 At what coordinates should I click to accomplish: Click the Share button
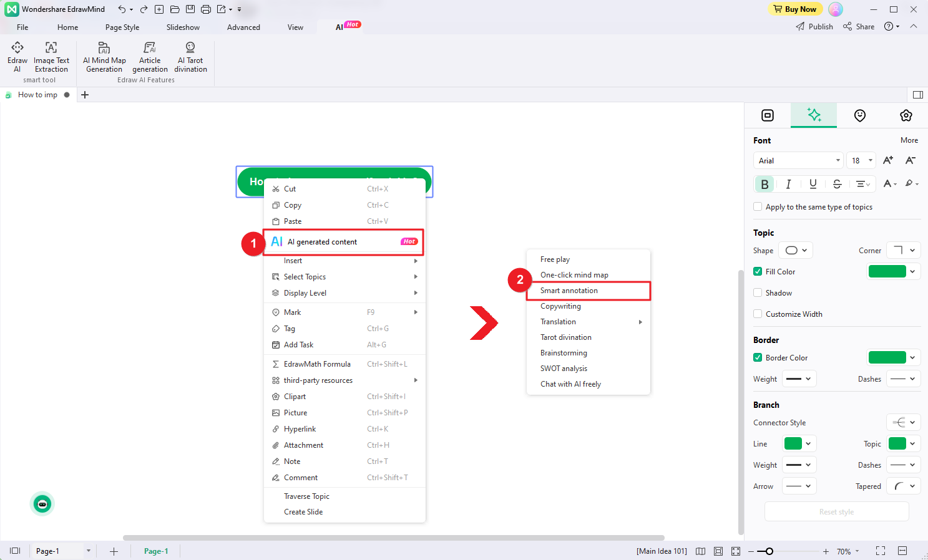(859, 27)
